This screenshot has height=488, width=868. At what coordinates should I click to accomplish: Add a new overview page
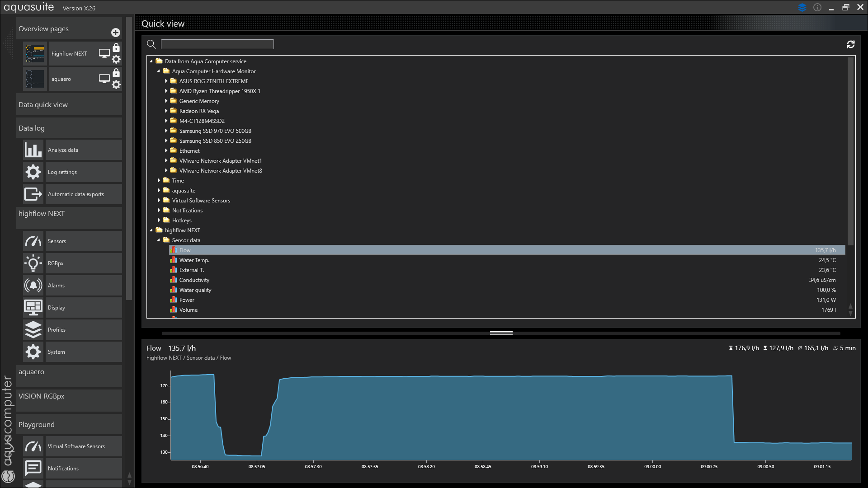click(x=116, y=33)
